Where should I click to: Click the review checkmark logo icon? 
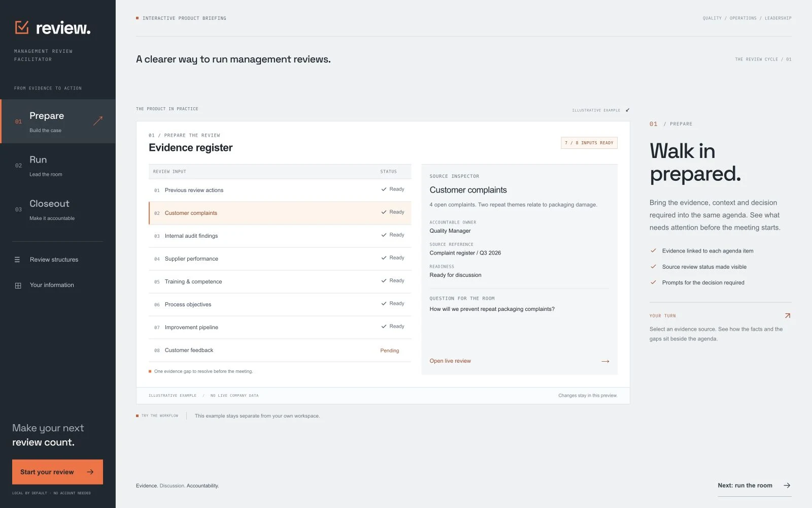(22, 27)
